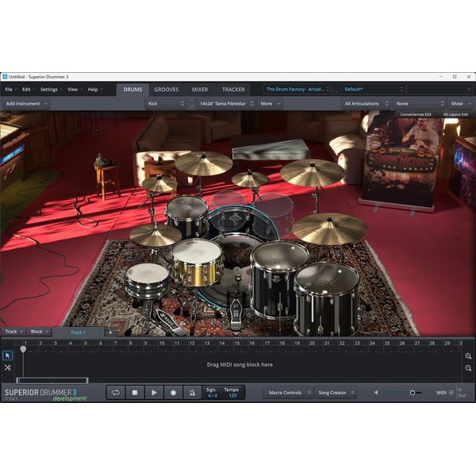Open the Kick instrument selector dropdown
This screenshot has width=476, height=476.
166,103
